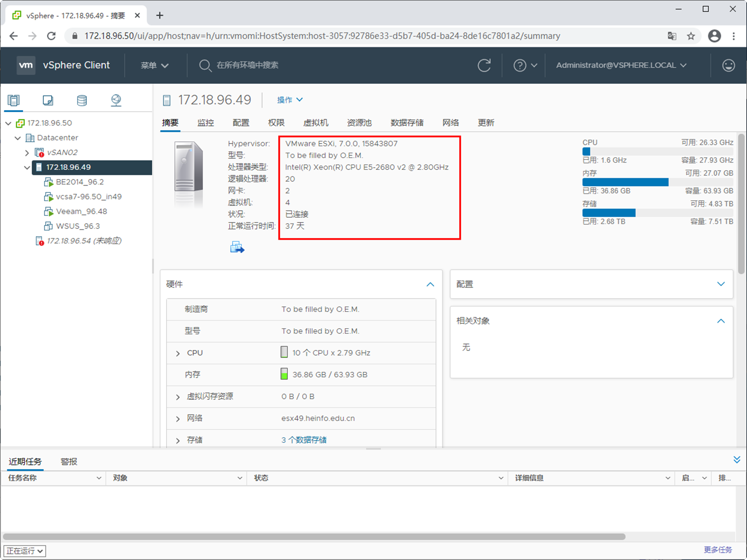Select the unresponsive host 172.18.96.54
The width and height of the screenshot is (747, 560).
click(84, 241)
